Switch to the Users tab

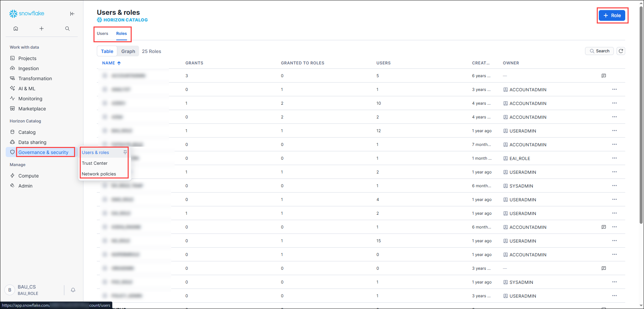(x=103, y=34)
